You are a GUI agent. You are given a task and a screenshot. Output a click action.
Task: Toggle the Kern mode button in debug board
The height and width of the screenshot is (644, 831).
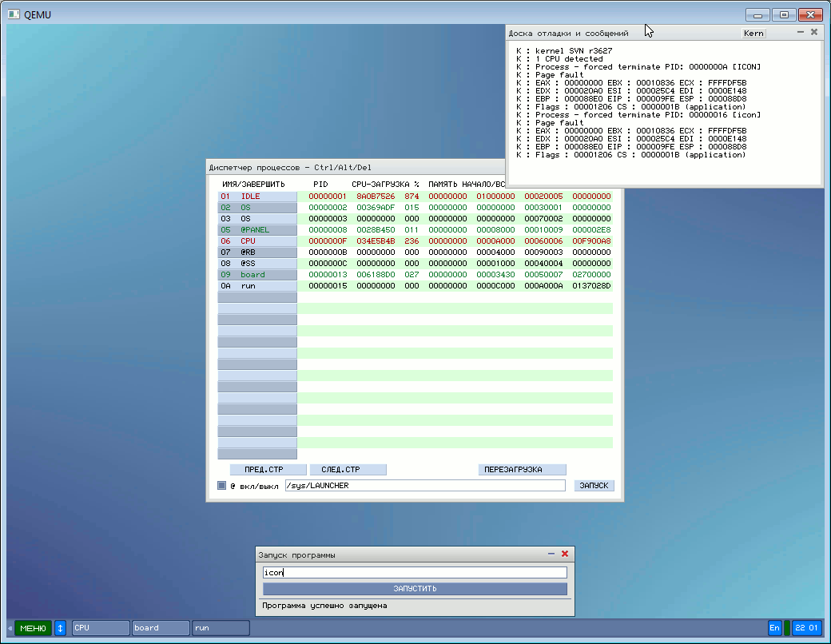(753, 34)
